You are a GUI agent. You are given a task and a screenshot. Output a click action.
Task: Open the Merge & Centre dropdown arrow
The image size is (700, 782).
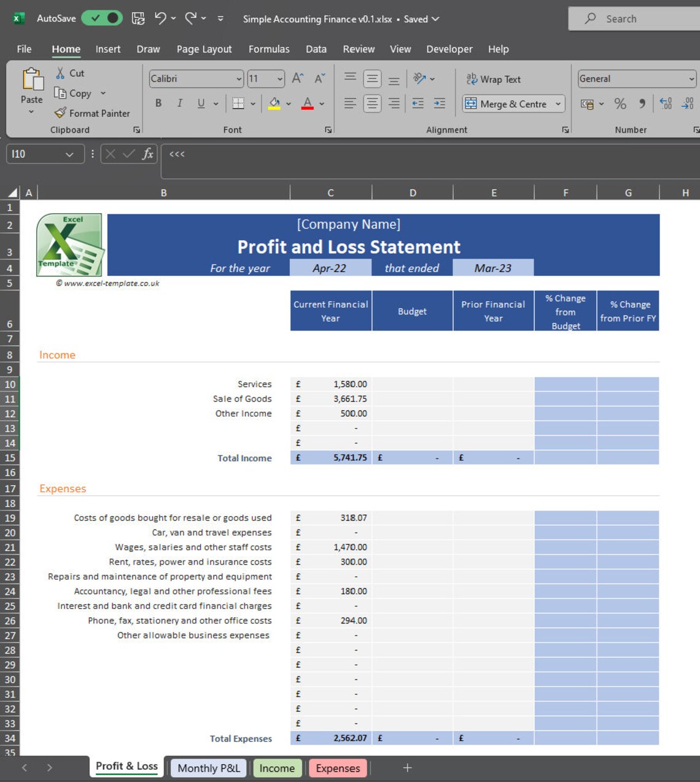pyautogui.click(x=557, y=104)
